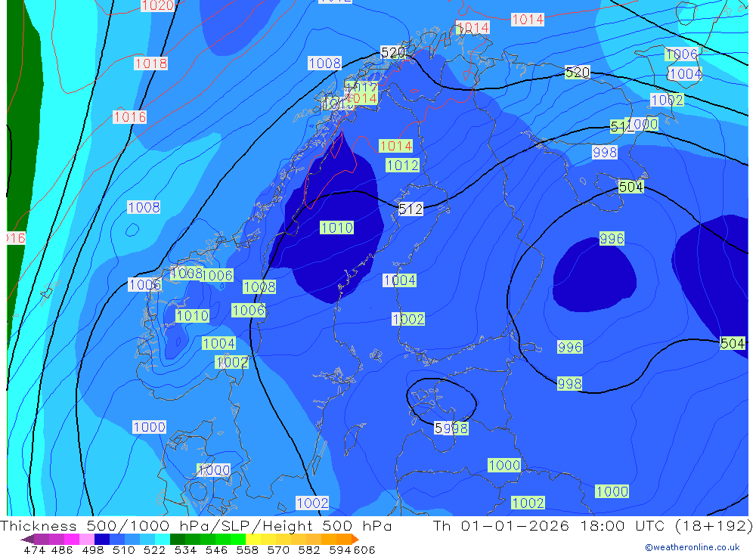This screenshot has height=554, width=756.
Task: Click the legend value 606
Action: 364,550
